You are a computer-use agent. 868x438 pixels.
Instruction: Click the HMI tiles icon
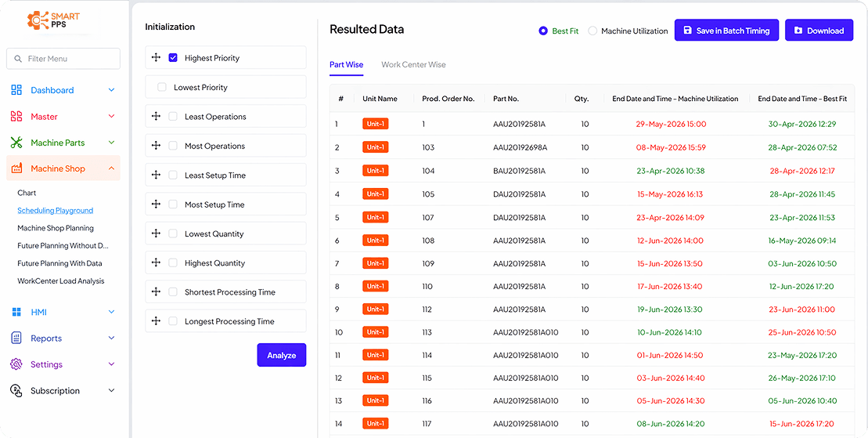point(16,313)
